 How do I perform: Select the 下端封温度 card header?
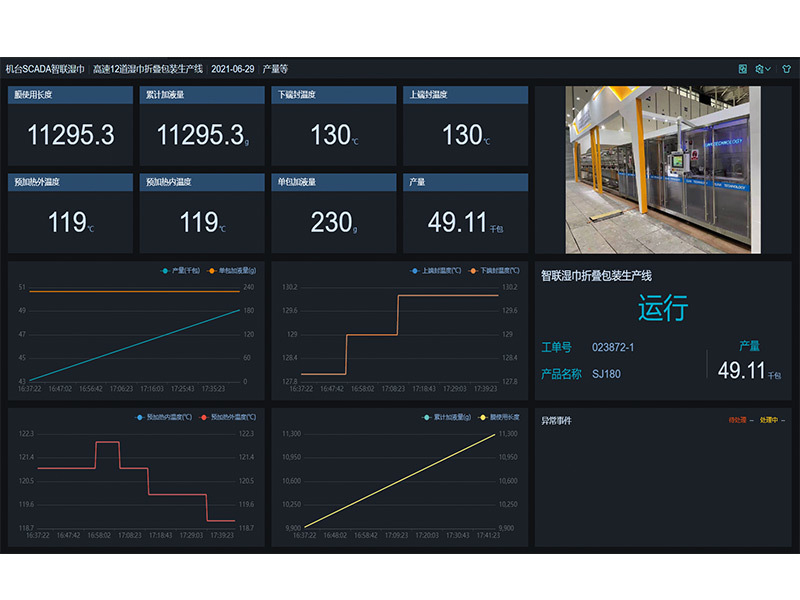(x=334, y=95)
